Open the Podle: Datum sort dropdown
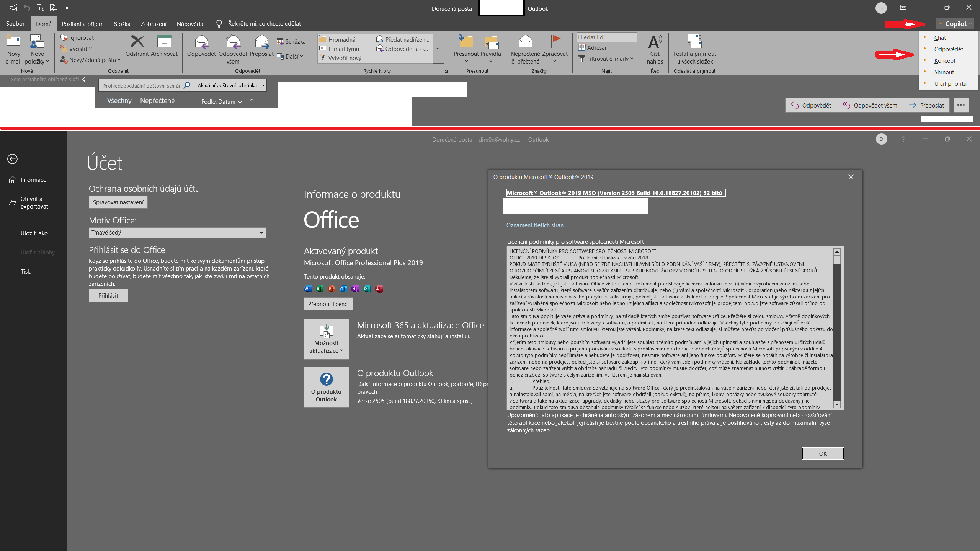The height and width of the screenshot is (551, 980). (x=222, y=101)
